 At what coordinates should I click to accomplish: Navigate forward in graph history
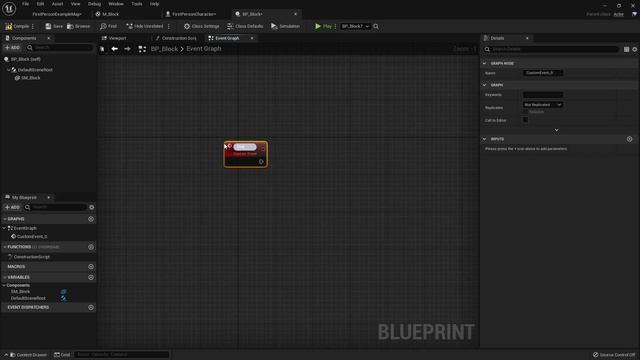click(x=127, y=49)
